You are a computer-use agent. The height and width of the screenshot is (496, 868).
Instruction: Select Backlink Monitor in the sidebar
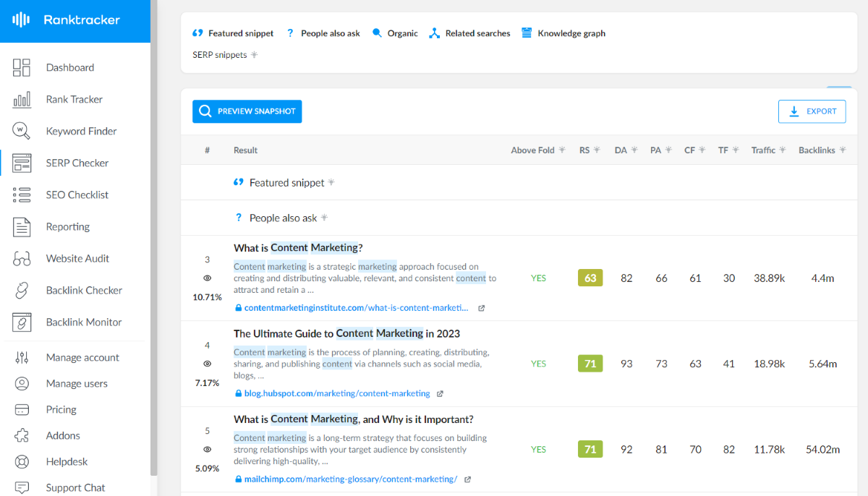pos(84,322)
